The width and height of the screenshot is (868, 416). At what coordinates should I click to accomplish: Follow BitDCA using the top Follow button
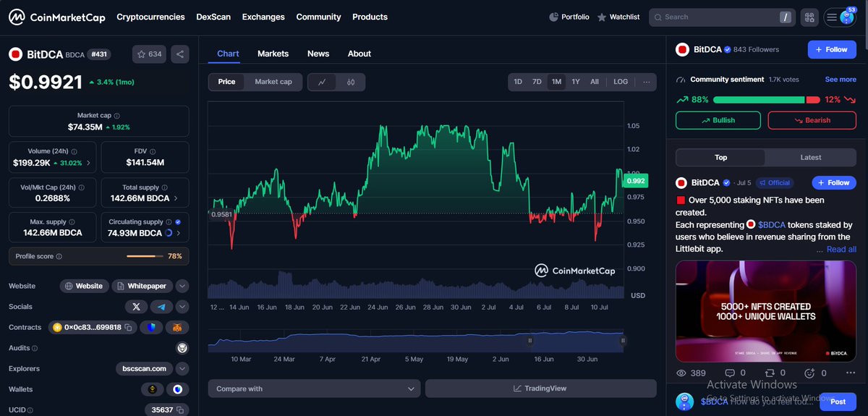click(832, 49)
